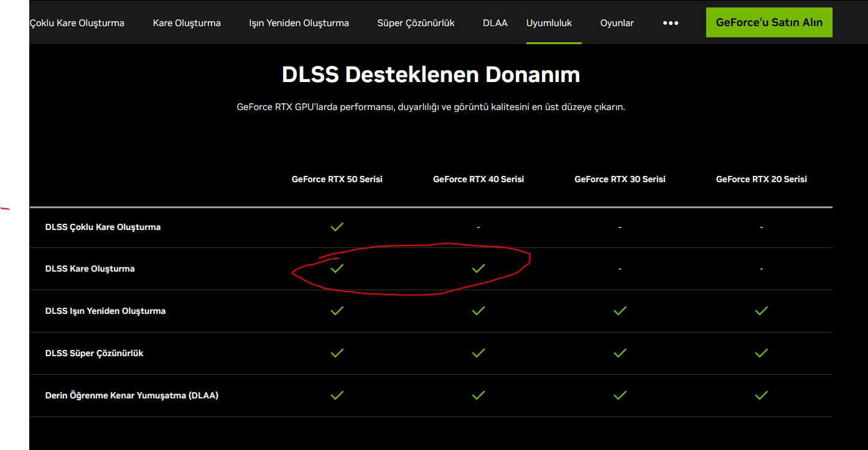
Task: Select the DLAA tab in navigation bar
Action: (495, 23)
